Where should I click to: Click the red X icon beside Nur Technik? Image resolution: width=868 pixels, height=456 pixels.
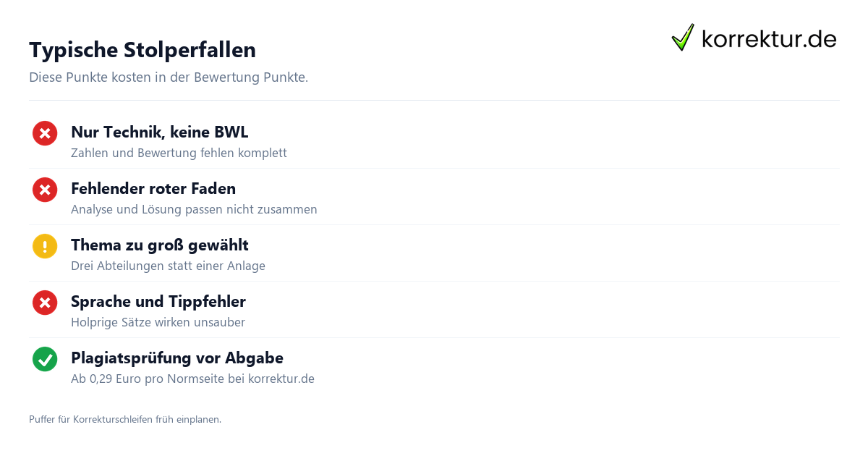pyautogui.click(x=45, y=133)
